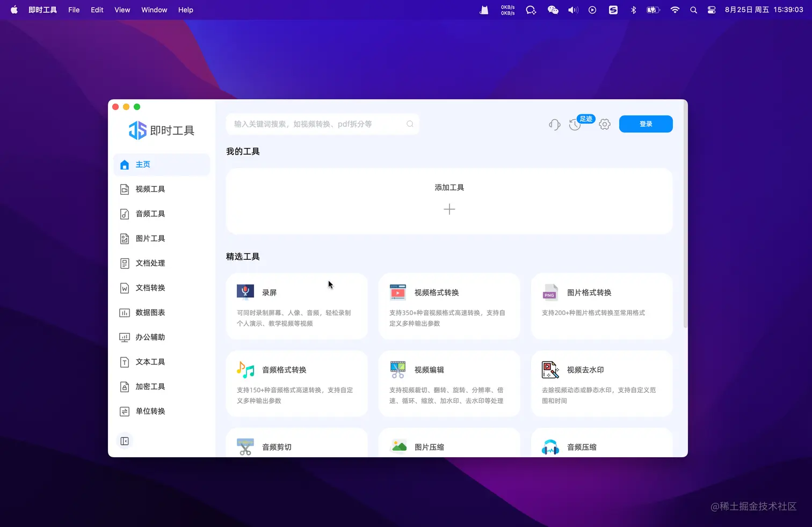This screenshot has height=527, width=812.
Task: Open Bluetooth status menu
Action: 633,10
